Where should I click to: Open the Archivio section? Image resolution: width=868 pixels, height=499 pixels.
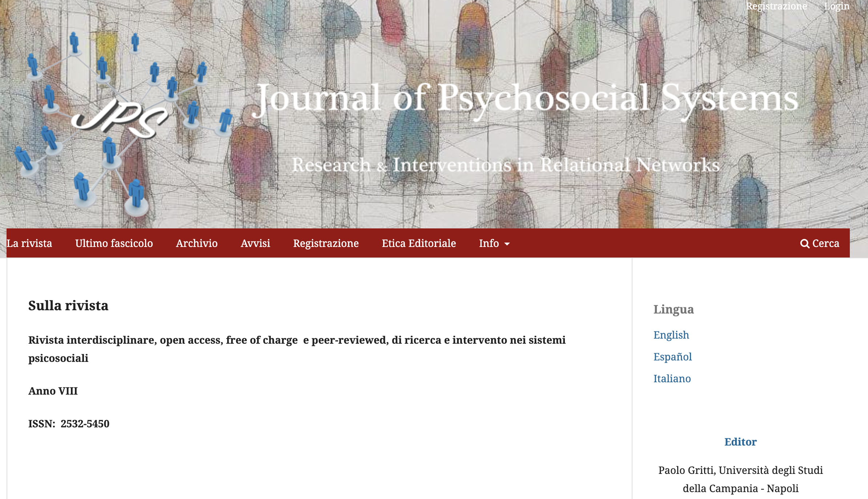point(197,243)
